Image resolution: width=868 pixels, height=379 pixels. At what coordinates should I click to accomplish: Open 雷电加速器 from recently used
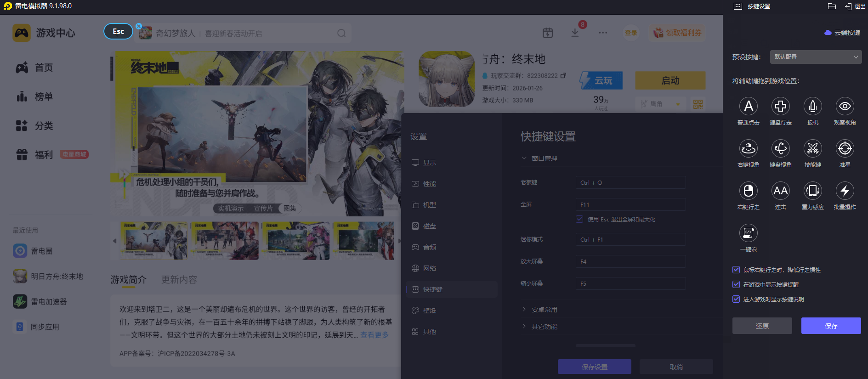coord(40,301)
